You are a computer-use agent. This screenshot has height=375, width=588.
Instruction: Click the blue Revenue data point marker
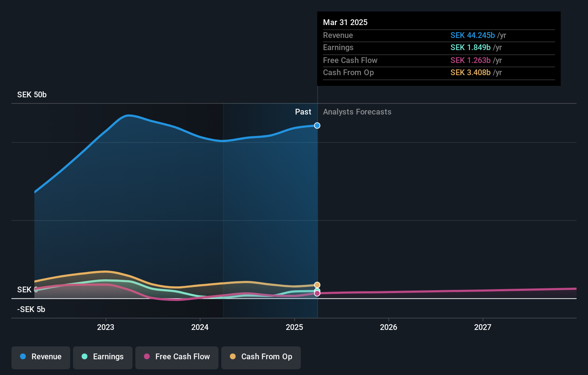coord(317,126)
